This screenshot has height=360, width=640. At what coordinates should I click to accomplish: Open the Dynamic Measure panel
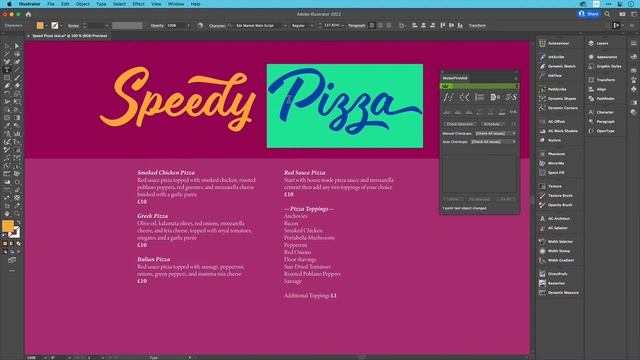click(559, 293)
